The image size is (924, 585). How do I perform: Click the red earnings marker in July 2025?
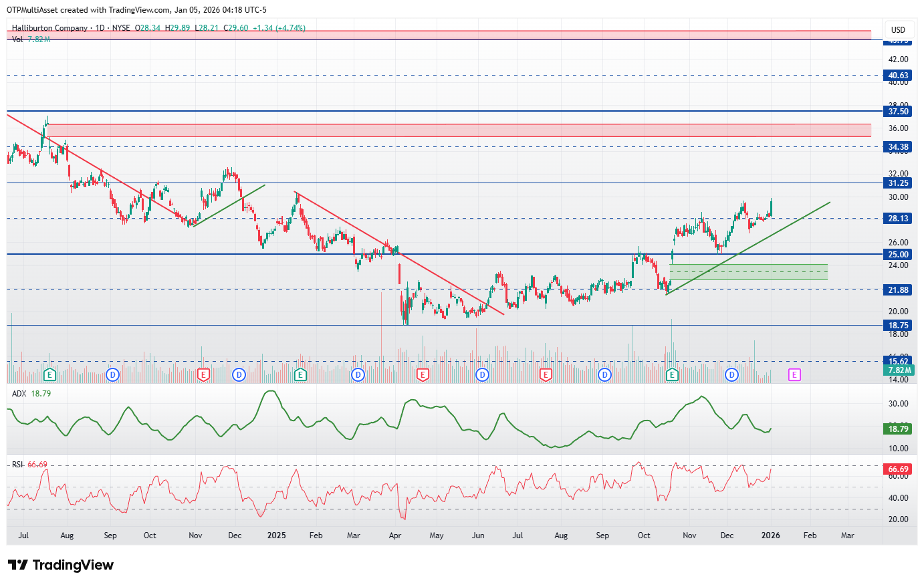coord(546,375)
